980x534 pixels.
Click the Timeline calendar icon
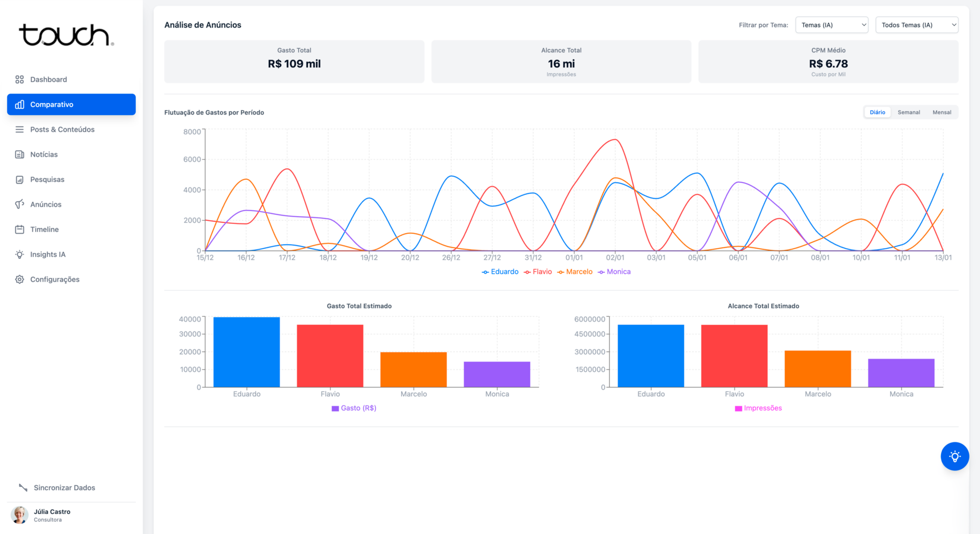(20, 229)
